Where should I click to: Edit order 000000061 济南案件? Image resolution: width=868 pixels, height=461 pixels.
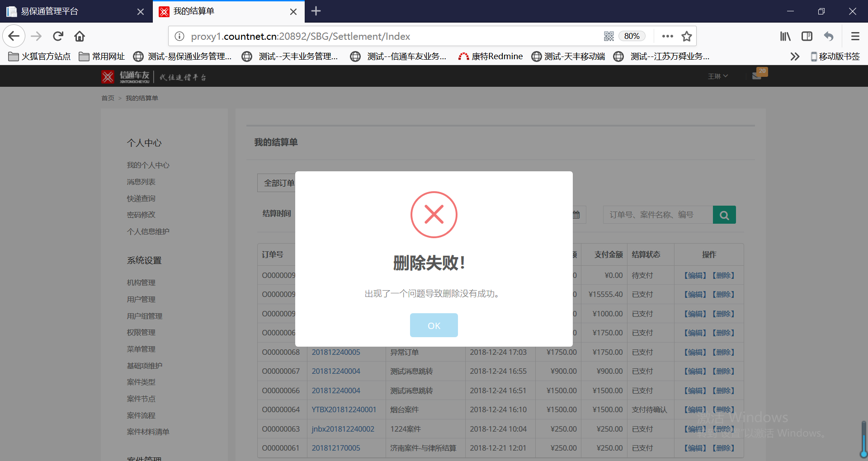pyautogui.click(x=695, y=448)
